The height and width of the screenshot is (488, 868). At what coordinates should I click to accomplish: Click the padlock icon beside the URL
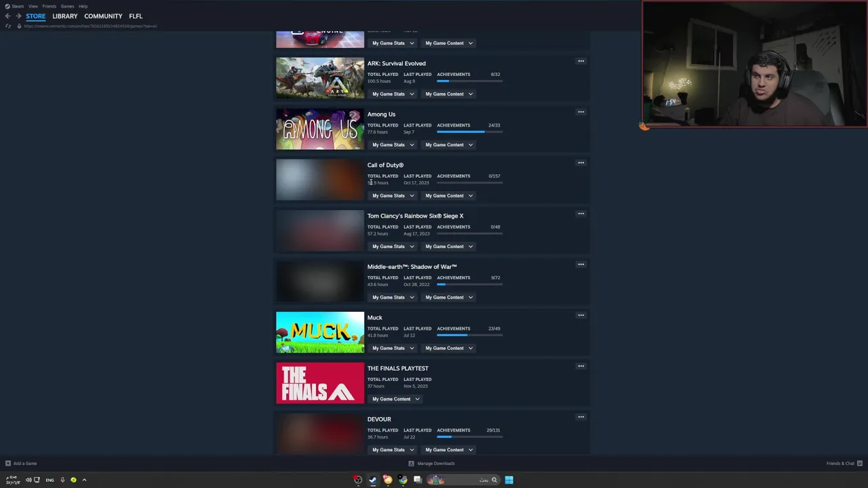[x=19, y=26]
